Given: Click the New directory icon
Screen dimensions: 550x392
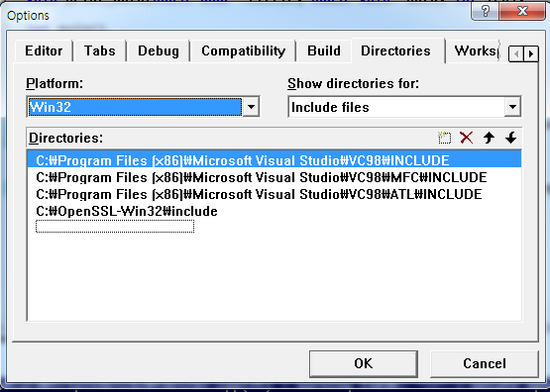Looking at the screenshot, I should click(x=444, y=138).
